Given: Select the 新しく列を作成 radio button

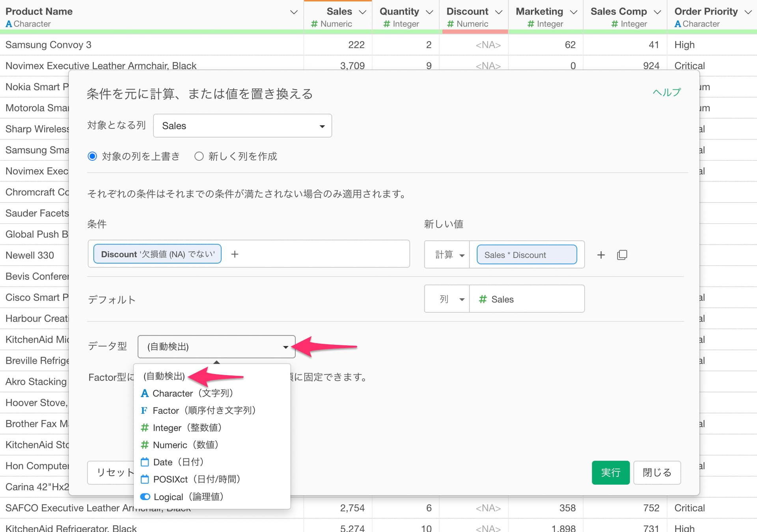Looking at the screenshot, I should [x=199, y=156].
